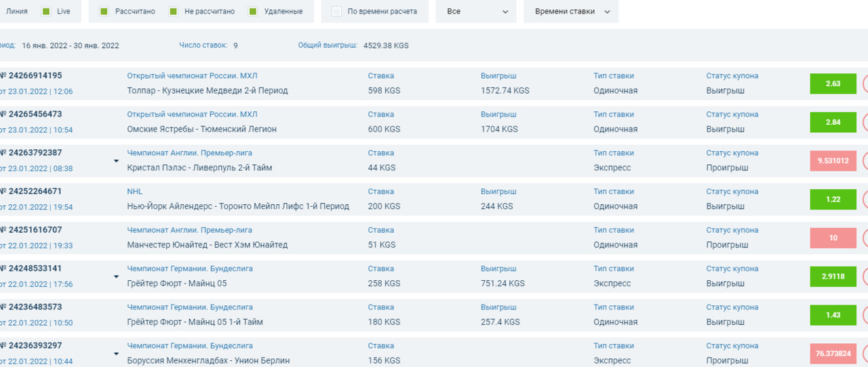Toggle the Не рассчитано checkbox
Image resolution: width=868 pixels, height=367 pixels.
tap(173, 12)
